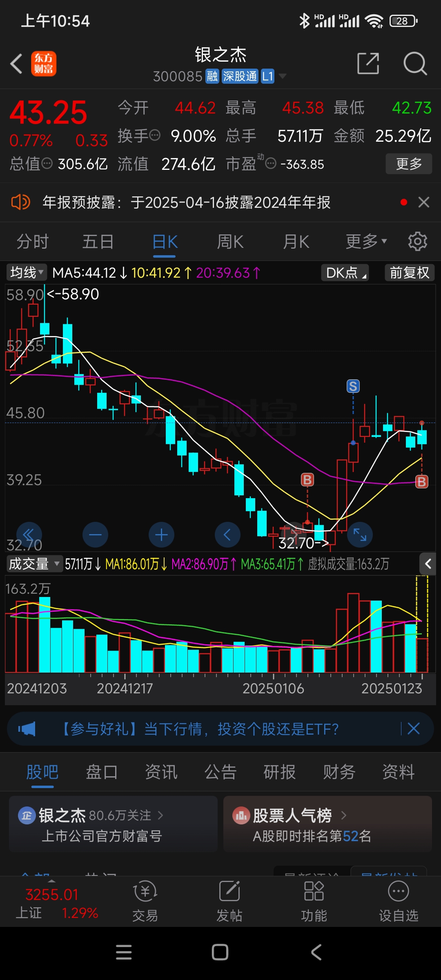This screenshot has height=980, width=441.
Task: Tap the L1 level badge
Action: coord(267,76)
